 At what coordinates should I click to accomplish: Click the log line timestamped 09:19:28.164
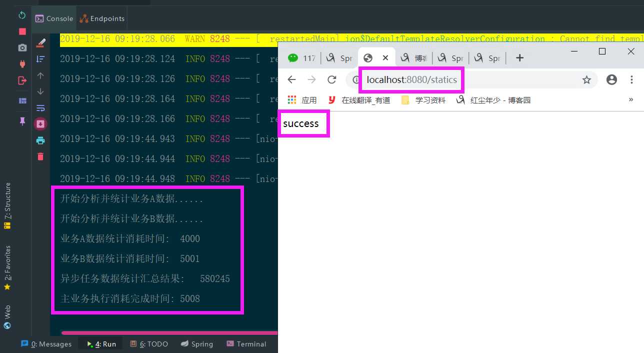[x=168, y=99]
